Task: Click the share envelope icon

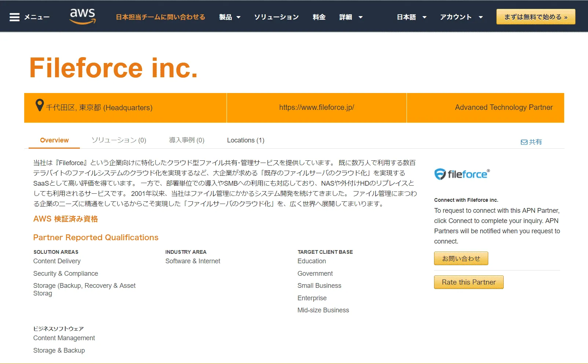Action: pos(524,142)
